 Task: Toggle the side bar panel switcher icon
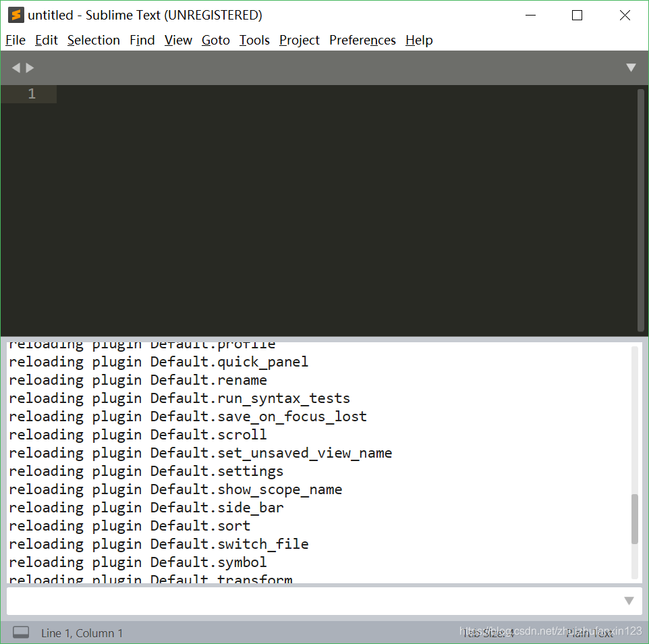pos(21,633)
